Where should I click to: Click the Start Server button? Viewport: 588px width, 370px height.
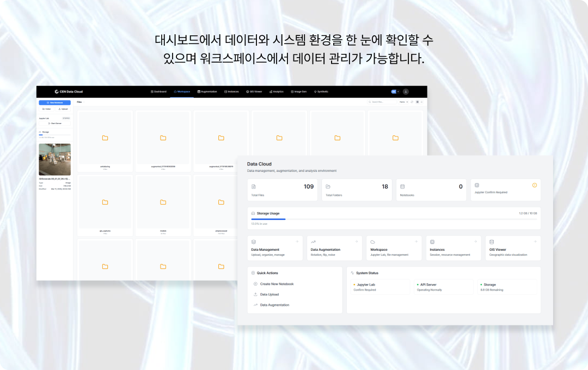[54, 124]
